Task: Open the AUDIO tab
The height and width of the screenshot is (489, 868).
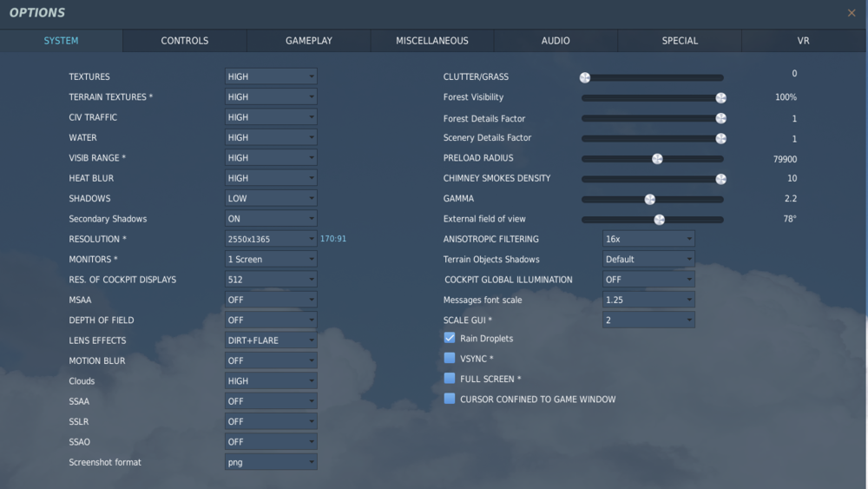Action: (x=556, y=41)
